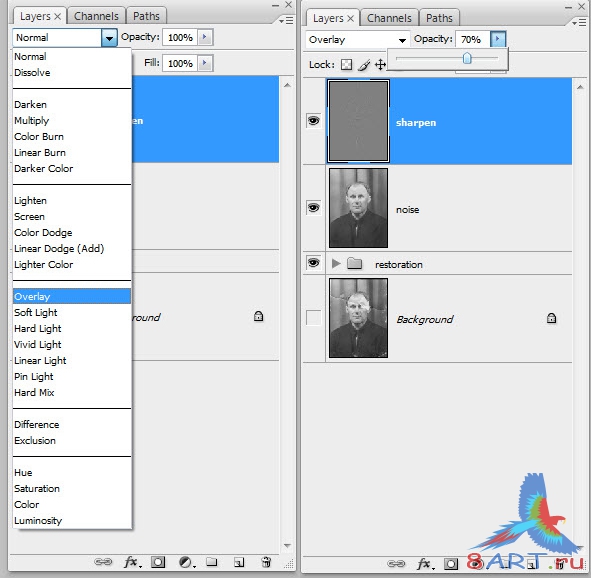Choose Soft Light from blend mode list
This screenshot has height=578, width=591.
(x=35, y=312)
